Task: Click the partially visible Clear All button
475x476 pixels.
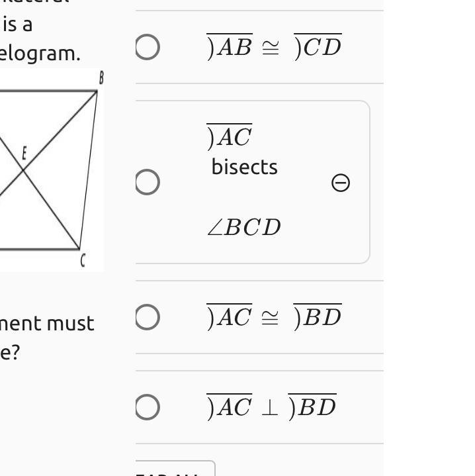Action: (x=175, y=469)
